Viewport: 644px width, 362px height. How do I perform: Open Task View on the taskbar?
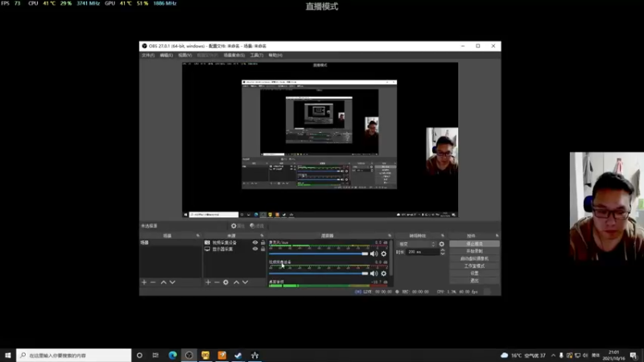click(155, 356)
